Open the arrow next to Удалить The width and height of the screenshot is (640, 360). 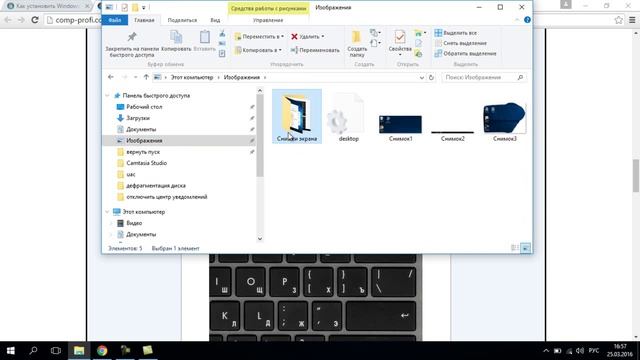tap(323, 37)
